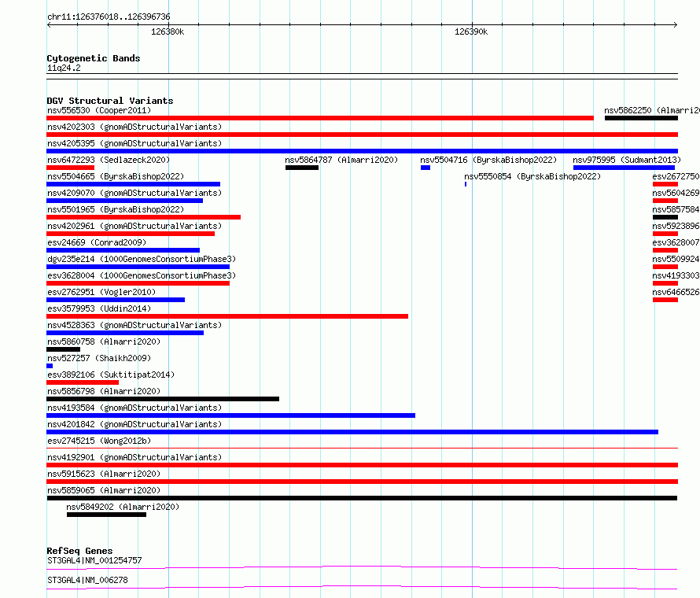Click esv3628004 (1000GenomesConsortiumPhase3) label

[142, 275]
